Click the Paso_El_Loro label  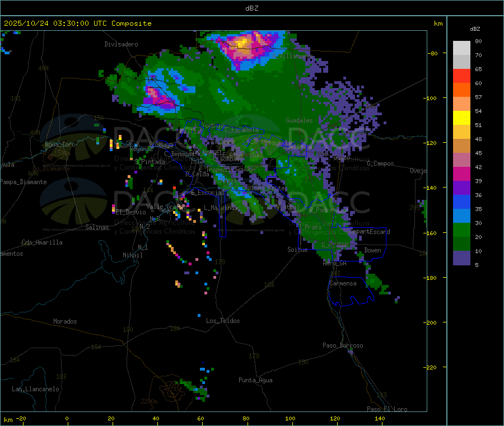click(x=388, y=409)
